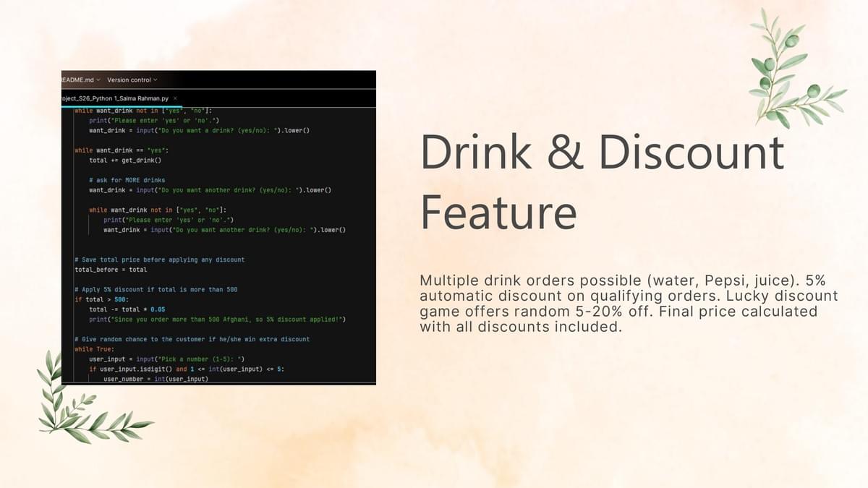Click the 'Do you want a drink?' input line
The height and width of the screenshot is (488, 868).
[x=199, y=130]
